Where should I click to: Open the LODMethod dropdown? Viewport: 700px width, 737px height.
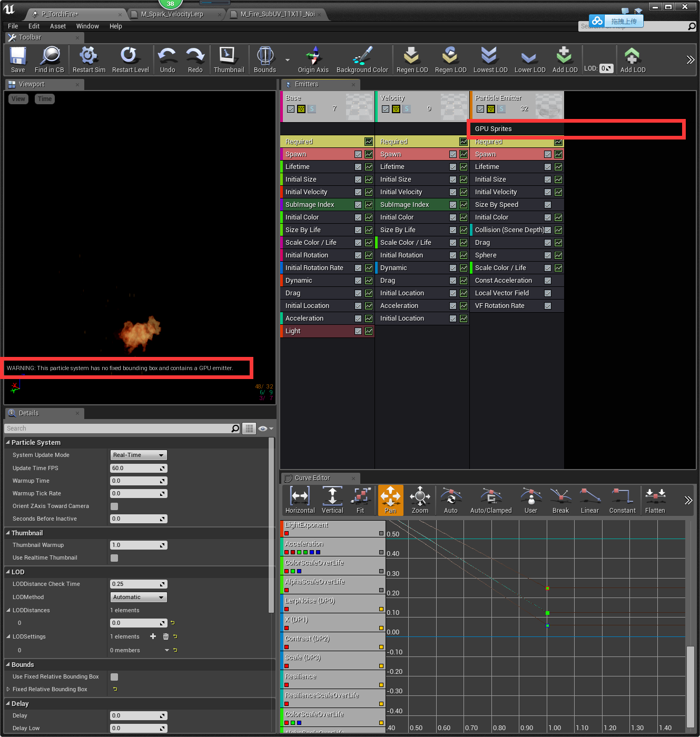[138, 597]
